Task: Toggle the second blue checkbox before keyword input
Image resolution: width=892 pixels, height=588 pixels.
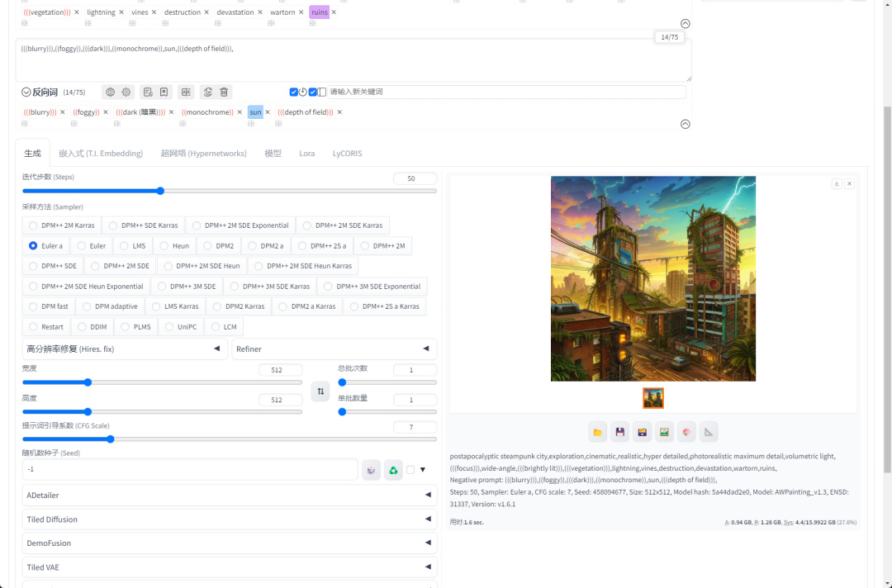Action: coord(312,92)
